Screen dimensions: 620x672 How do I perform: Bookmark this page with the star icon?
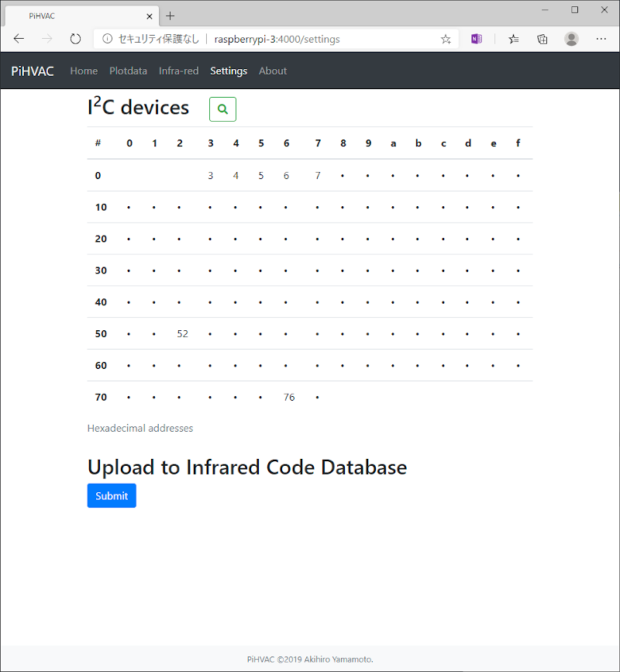click(446, 39)
